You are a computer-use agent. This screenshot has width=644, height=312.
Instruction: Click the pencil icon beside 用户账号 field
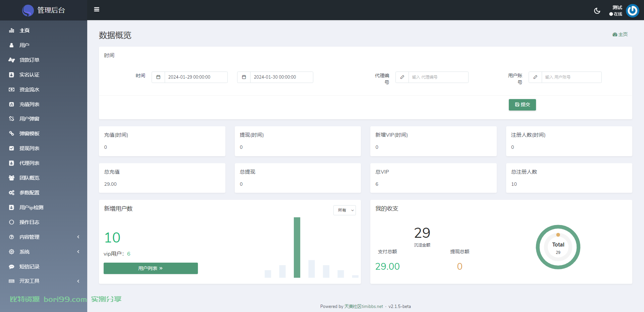click(x=535, y=77)
